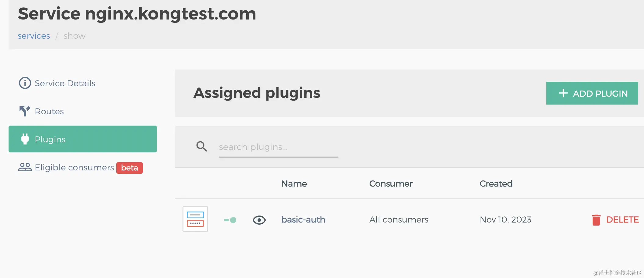The image size is (644, 278).
Task: Click the basic-auth plugin thumbnail icon
Action: 195,219
